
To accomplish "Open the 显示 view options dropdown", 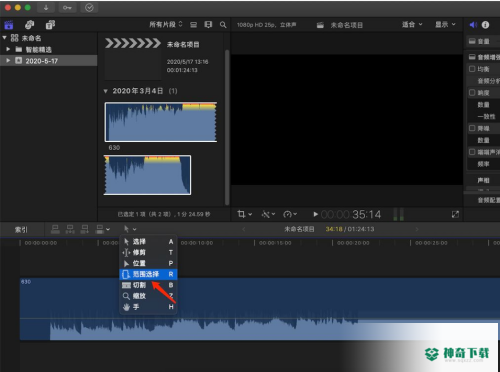I will click(x=445, y=24).
